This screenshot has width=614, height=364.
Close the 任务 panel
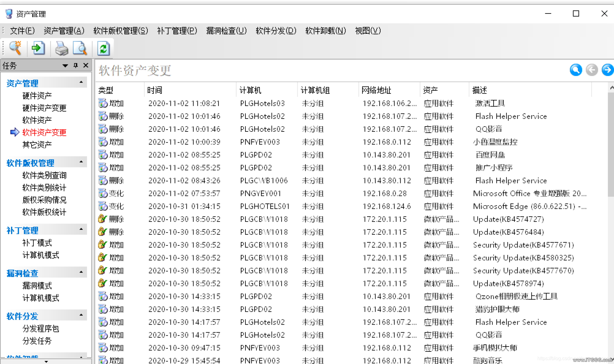(x=86, y=65)
